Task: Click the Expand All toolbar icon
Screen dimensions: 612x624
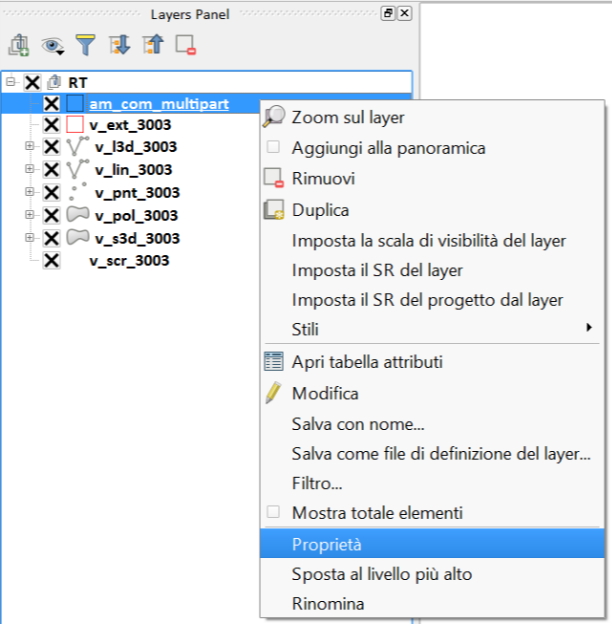Action: (119, 45)
